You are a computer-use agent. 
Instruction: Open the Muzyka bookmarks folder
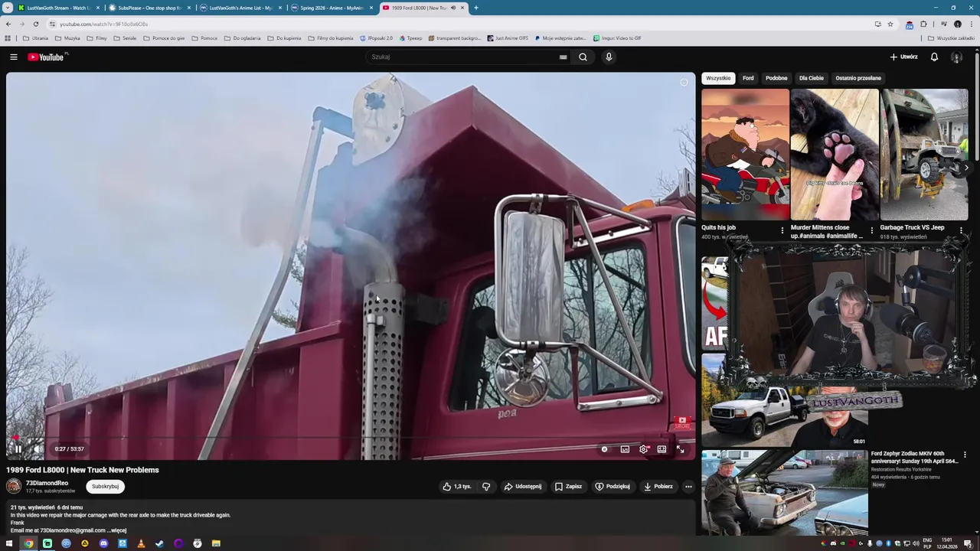click(67, 38)
